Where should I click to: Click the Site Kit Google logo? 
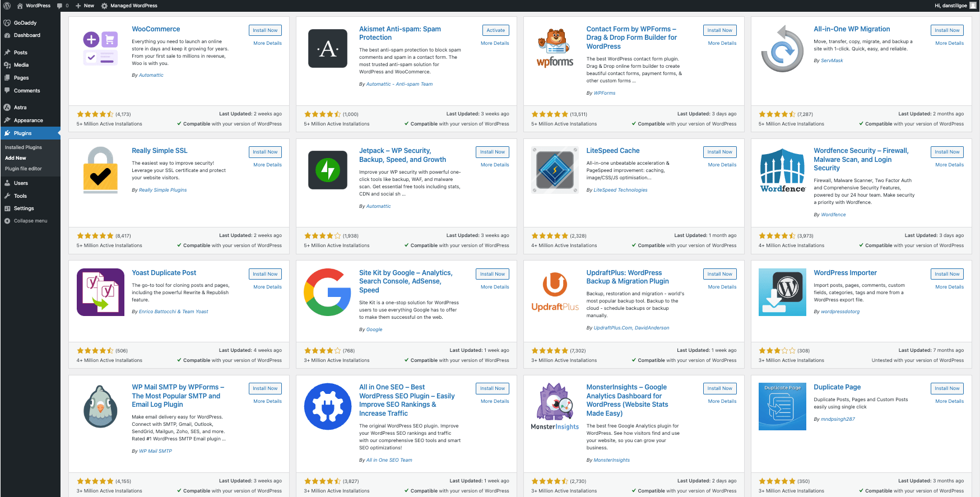[328, 292]
